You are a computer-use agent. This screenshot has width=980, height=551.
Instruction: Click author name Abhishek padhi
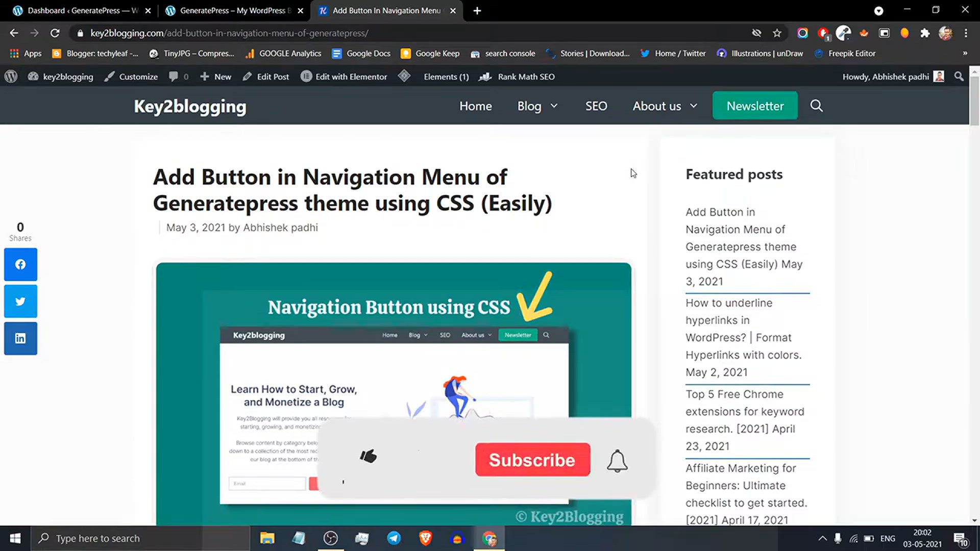[x=280, y=228]
